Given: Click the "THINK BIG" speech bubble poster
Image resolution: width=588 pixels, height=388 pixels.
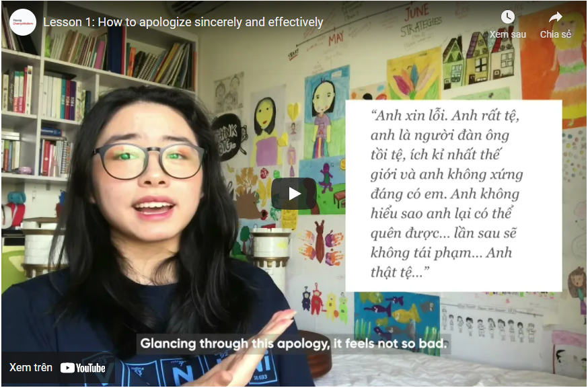Looking at the screenshot, I should point(229,137).
